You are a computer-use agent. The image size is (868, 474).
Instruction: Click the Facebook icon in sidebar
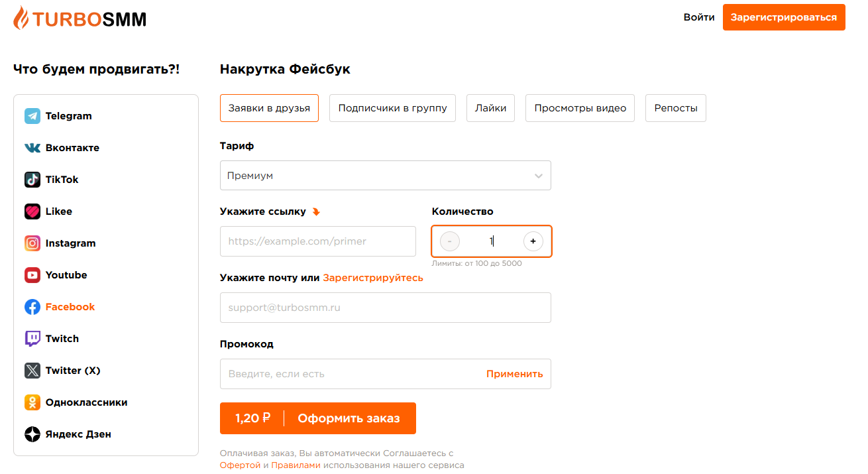[32, 307]
